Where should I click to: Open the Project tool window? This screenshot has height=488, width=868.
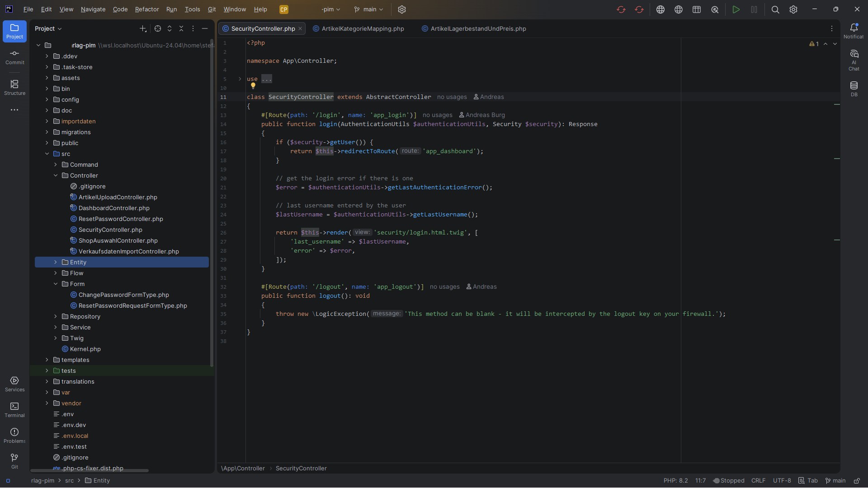[x=14, y=31]
